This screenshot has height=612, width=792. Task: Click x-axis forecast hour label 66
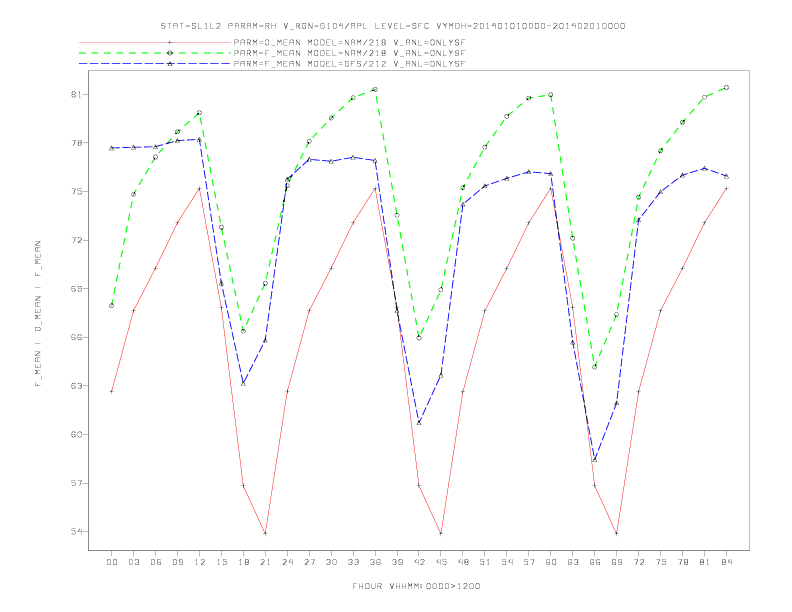(595, 562)
